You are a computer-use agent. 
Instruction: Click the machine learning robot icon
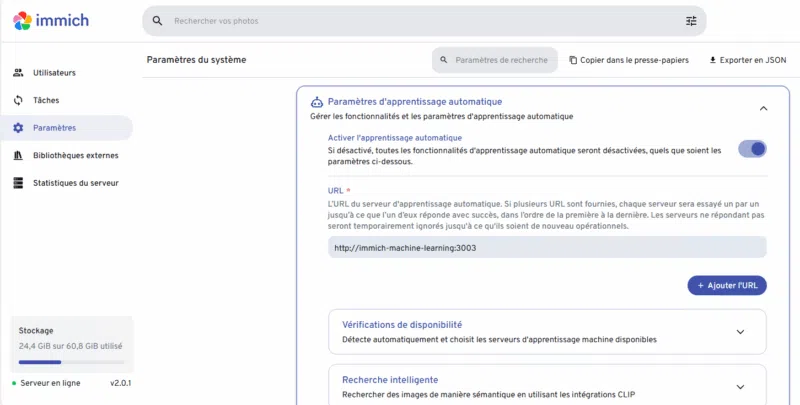click(317, 102)
